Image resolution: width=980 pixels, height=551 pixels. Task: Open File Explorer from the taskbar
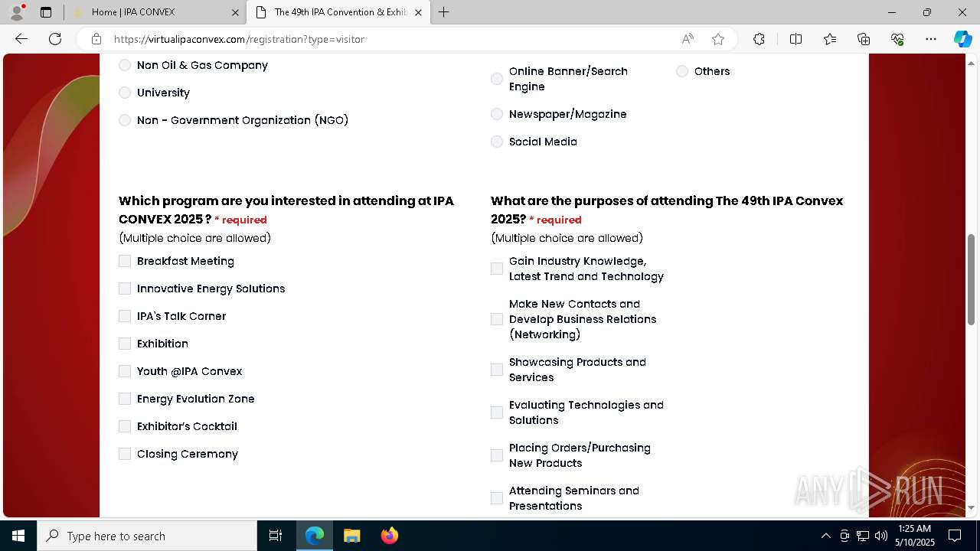point(351,536)
